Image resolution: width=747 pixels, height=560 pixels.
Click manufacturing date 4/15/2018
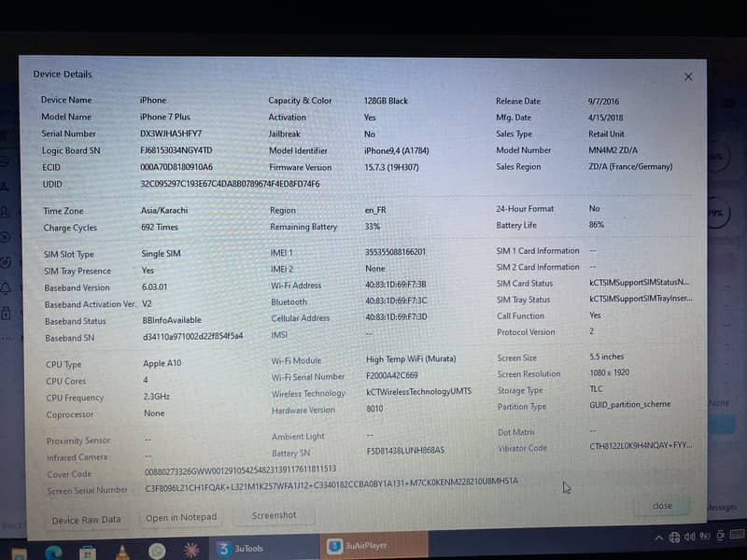605,118
